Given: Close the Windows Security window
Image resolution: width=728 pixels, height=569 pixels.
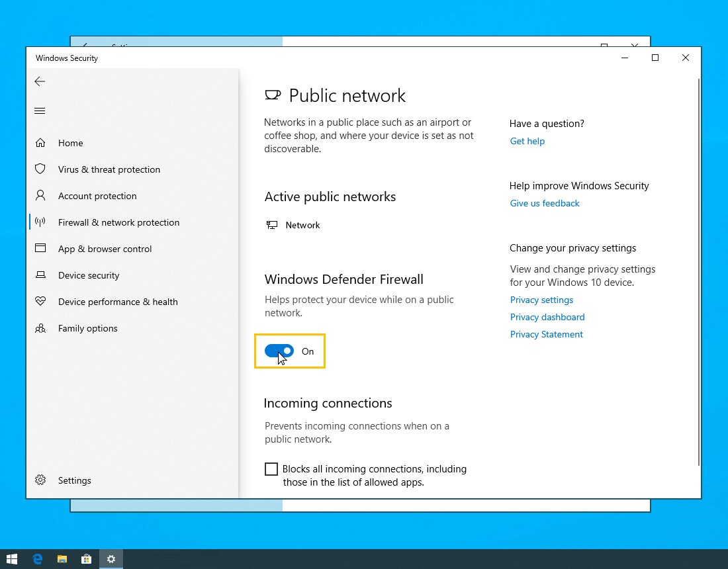Looking at the screenshot, I should point(685,58).
